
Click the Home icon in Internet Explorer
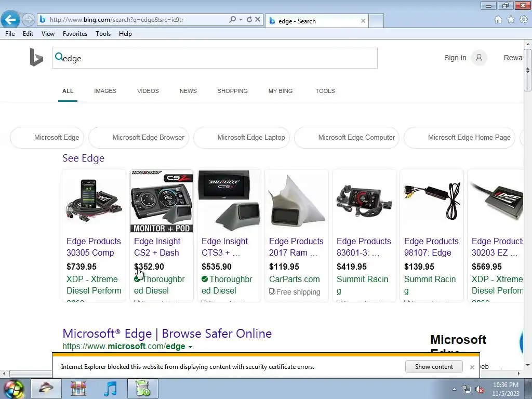click(498, 20)
